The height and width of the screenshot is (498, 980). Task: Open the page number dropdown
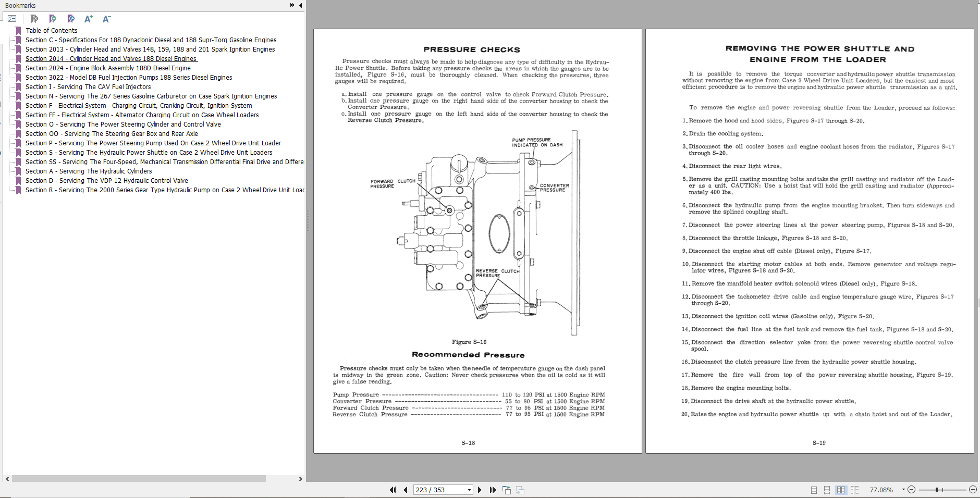(x=468, y=490)
